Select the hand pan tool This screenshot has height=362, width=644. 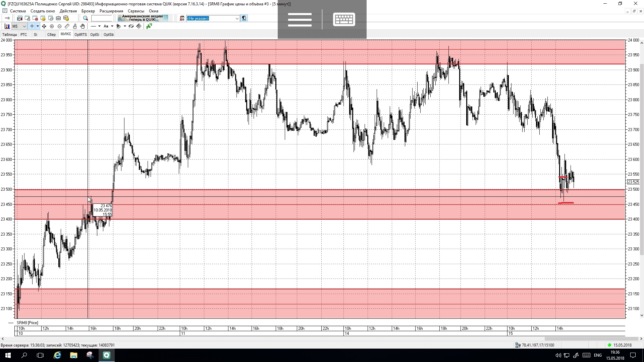(83, 26)
